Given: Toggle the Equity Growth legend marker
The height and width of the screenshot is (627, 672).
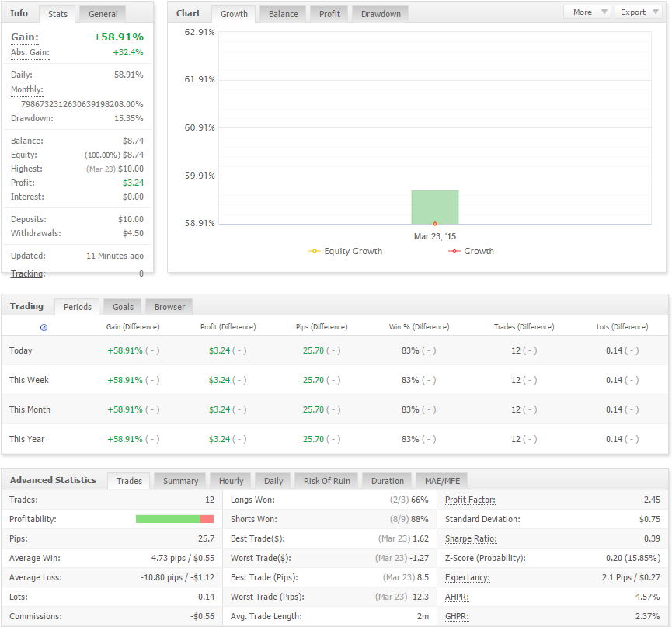Looking at the screenshot, I should (x=315, y=251).
